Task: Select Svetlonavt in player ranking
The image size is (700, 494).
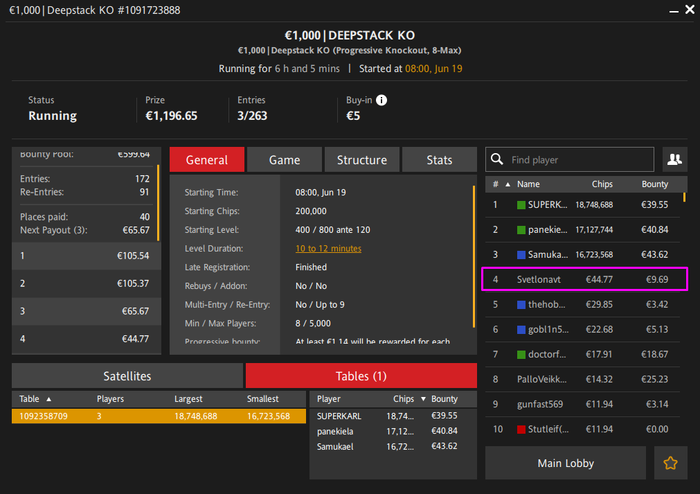Action: tap(585, 279)
